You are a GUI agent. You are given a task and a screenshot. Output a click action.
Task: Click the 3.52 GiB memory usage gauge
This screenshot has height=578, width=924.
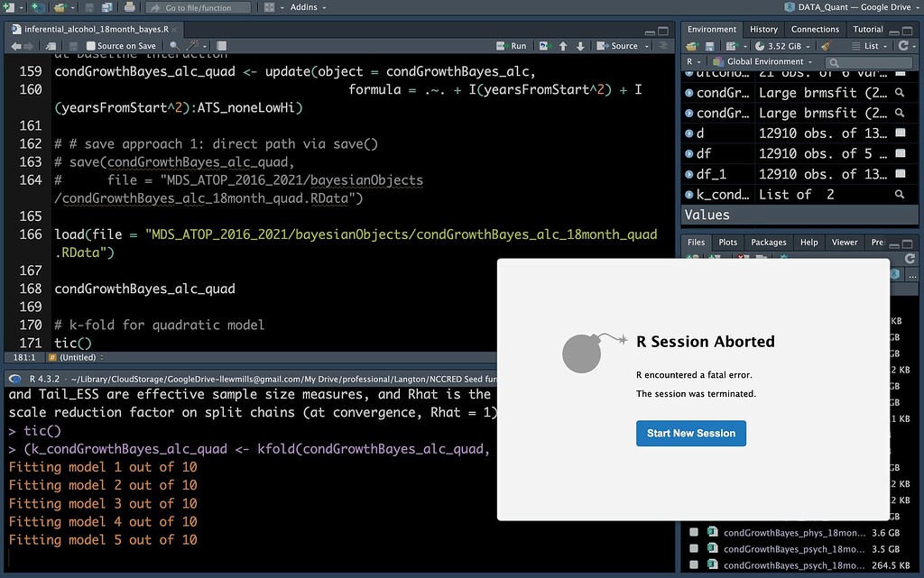coord(780,45)
